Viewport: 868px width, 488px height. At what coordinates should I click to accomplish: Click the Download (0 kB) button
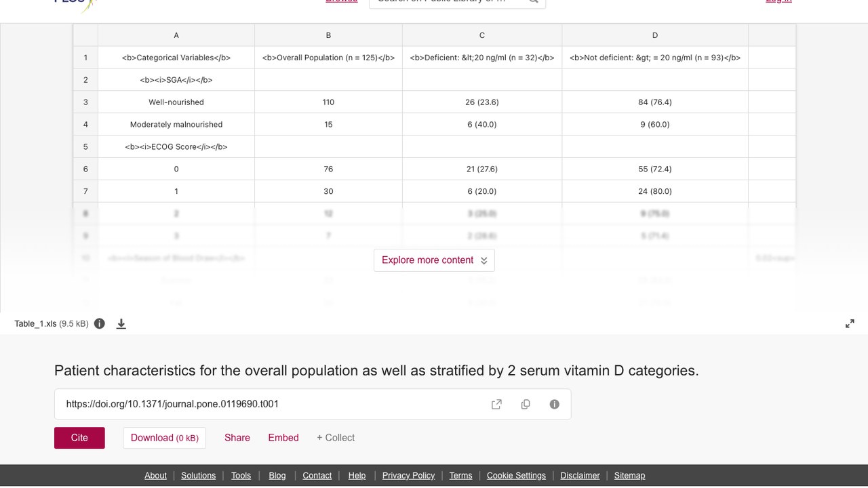tap(164, 438)
